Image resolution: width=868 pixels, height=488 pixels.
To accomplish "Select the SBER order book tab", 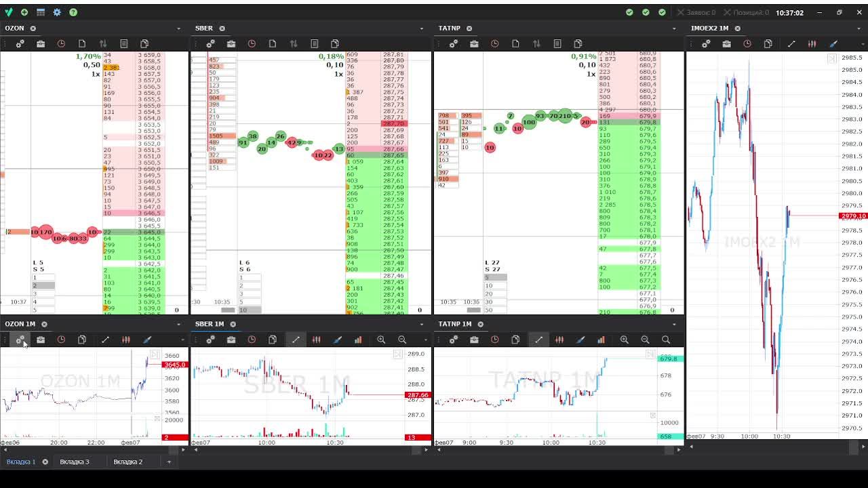I will tap(204, 28).
